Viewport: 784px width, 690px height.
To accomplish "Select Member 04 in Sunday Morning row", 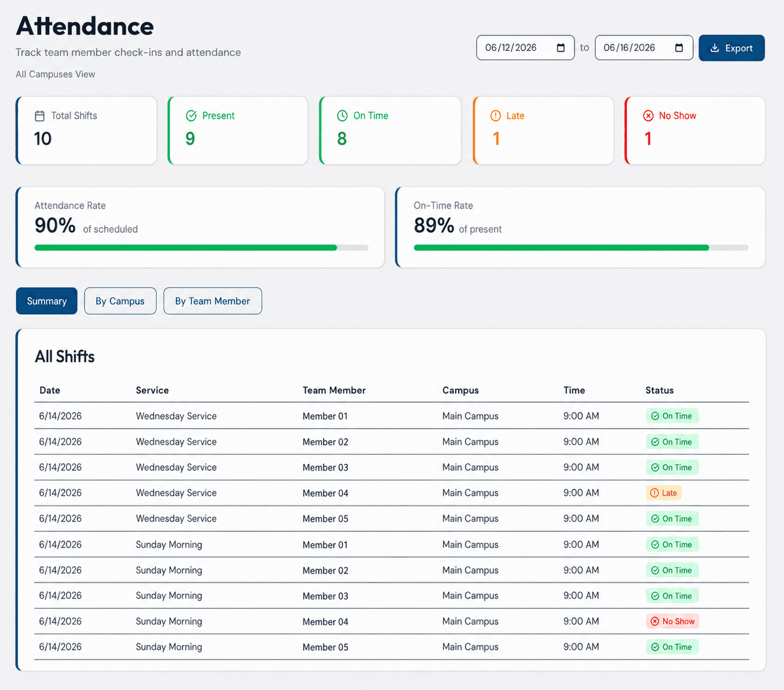I will (x=325, y=621).
